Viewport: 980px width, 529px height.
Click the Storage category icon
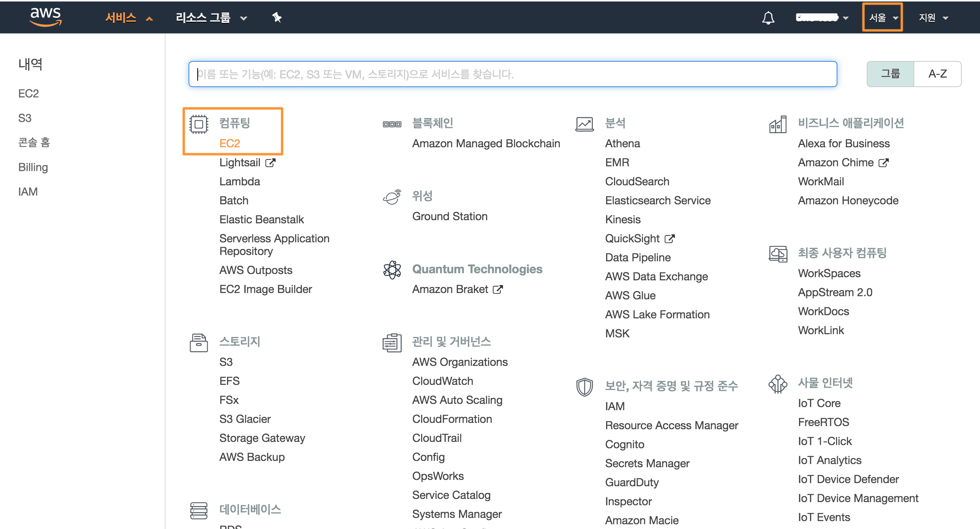(x=198, y=343)
